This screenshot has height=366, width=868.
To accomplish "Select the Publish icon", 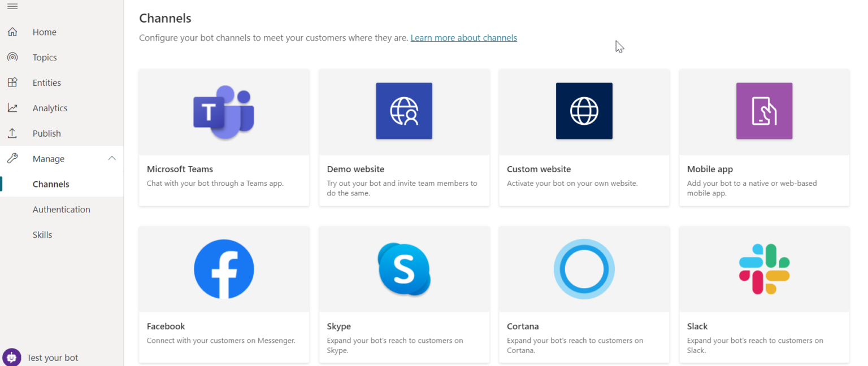I will click(11, 133).
